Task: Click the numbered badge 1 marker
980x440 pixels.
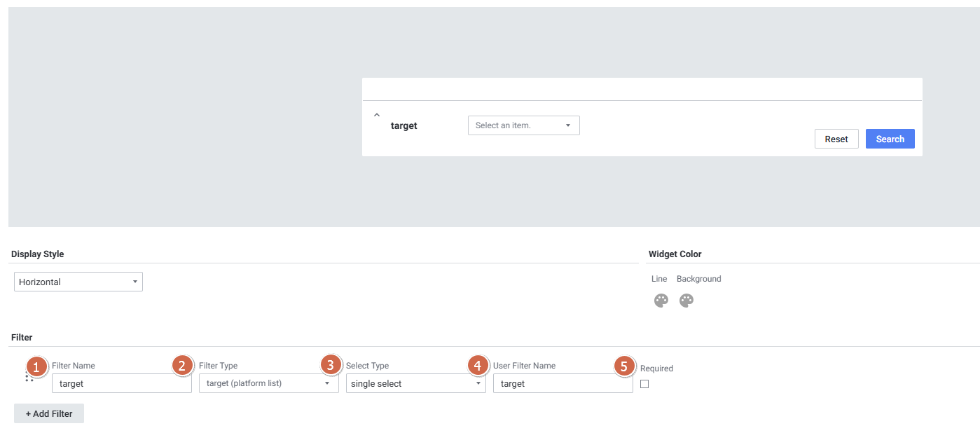Action: [36, 366]
